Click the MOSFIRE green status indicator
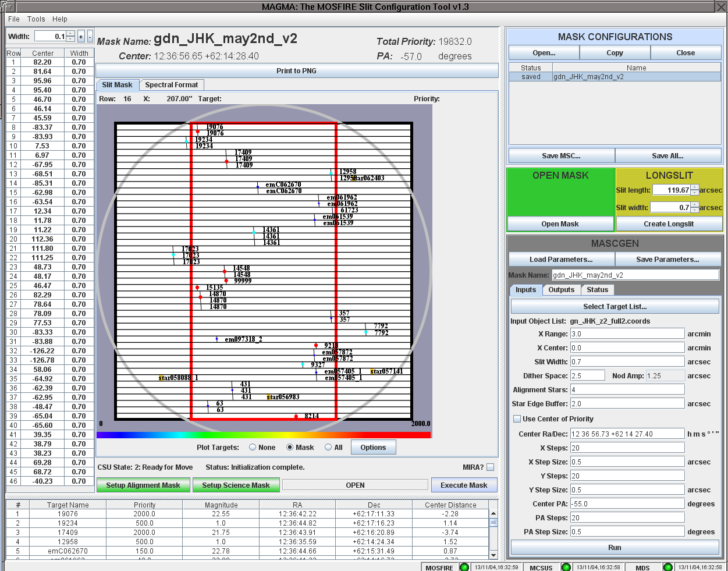This screenshot has height=571, width=728. pos(464,567)
